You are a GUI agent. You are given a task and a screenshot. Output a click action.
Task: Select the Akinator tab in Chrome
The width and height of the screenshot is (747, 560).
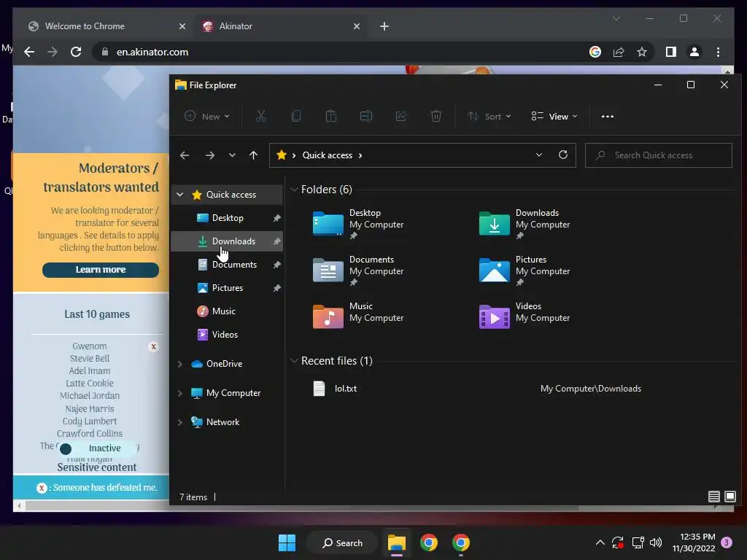(281, 26)
